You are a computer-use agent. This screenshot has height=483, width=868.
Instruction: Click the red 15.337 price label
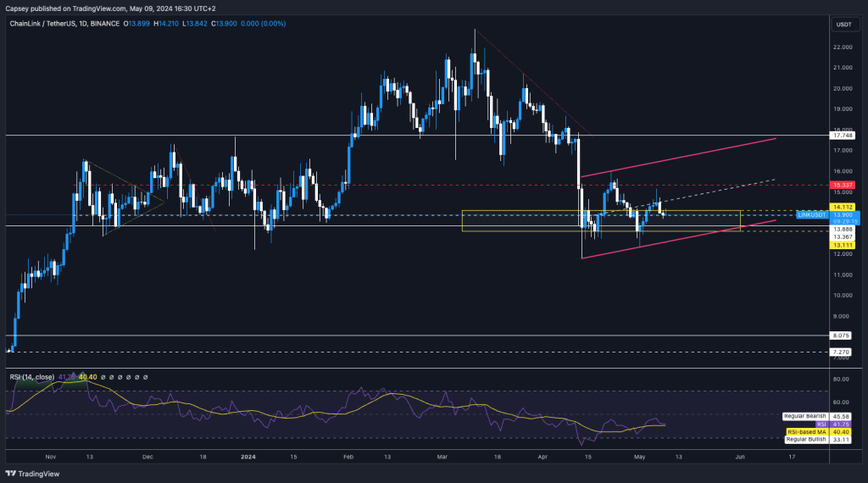tap(843, 186)
